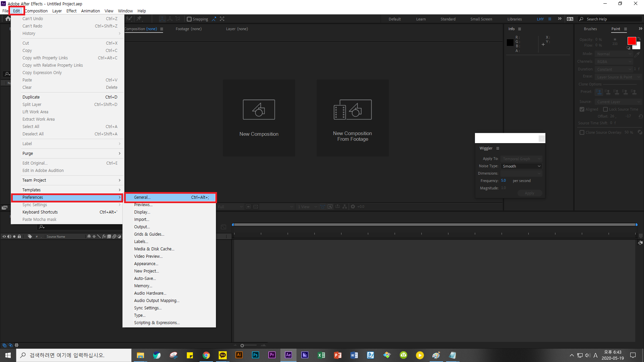Enable the Lock Source Time checkbox
644x362 pixels.
pyautogui.click(x=605, y=109)
